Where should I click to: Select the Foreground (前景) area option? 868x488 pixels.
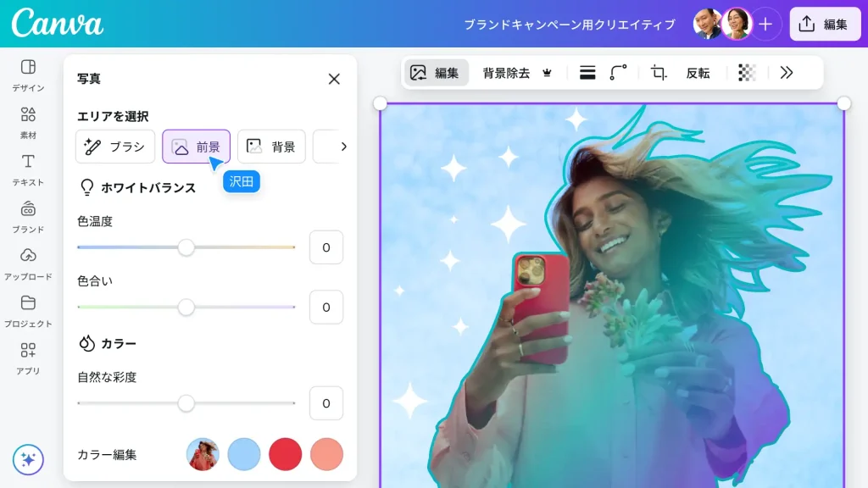point(196,147)
